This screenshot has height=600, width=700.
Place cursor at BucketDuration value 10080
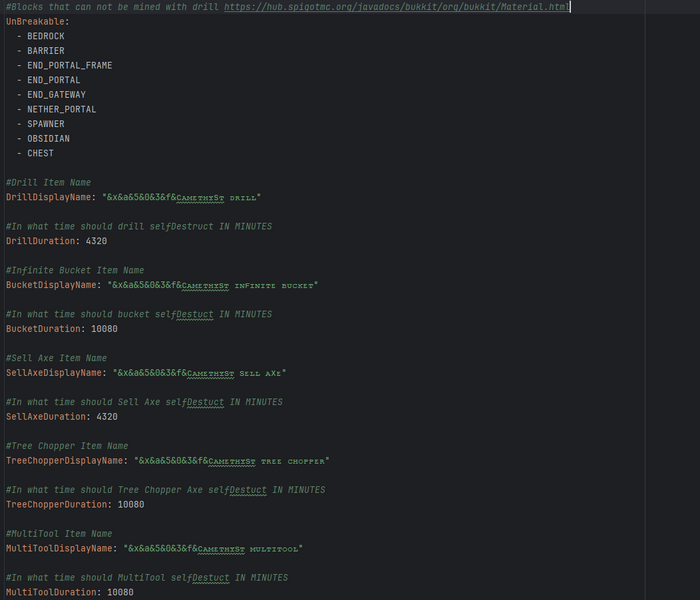click(x=104, y=329)
